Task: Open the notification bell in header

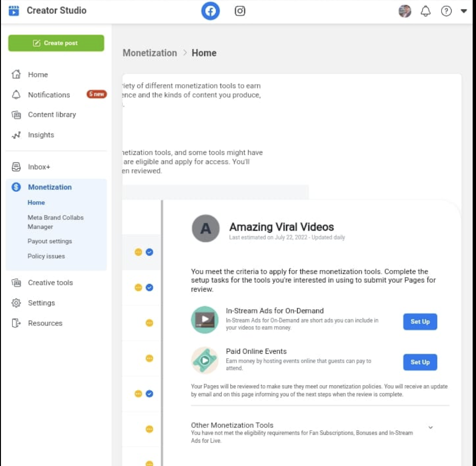Action: tap(425, 11)
